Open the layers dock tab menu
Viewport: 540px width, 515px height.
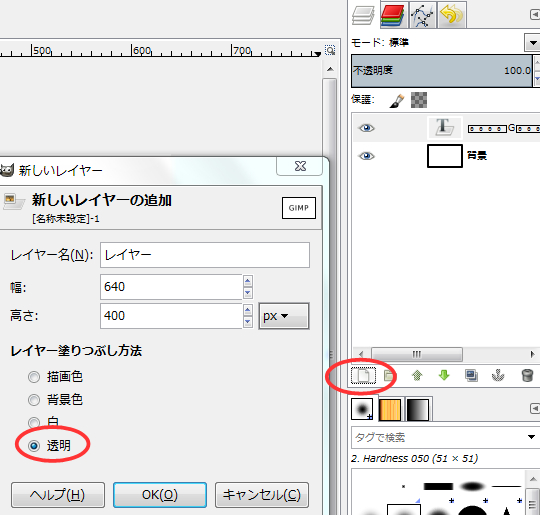pos(534,14)
